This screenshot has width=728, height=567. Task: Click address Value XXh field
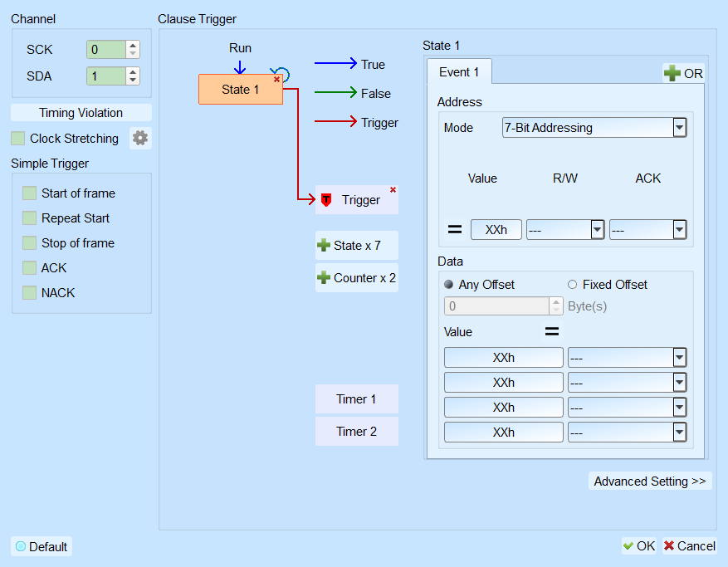(496, 229)
